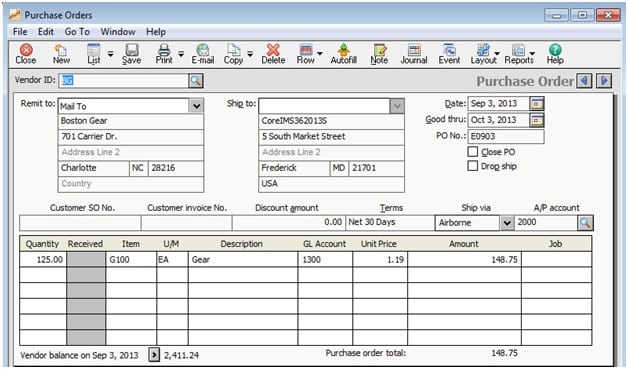Click the Close toolbar icon
This screenshot has width=628, height=369.
point(26,54)
